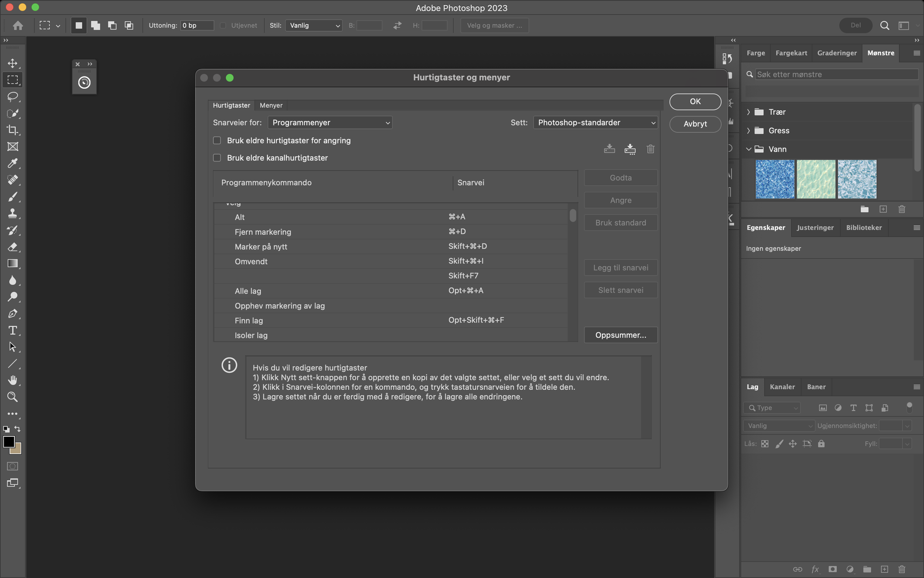This screenshot has width=924, height=578.
Task: Click the delete pattern trash icon
Action: pyautogui.click(x=902, y=209)
